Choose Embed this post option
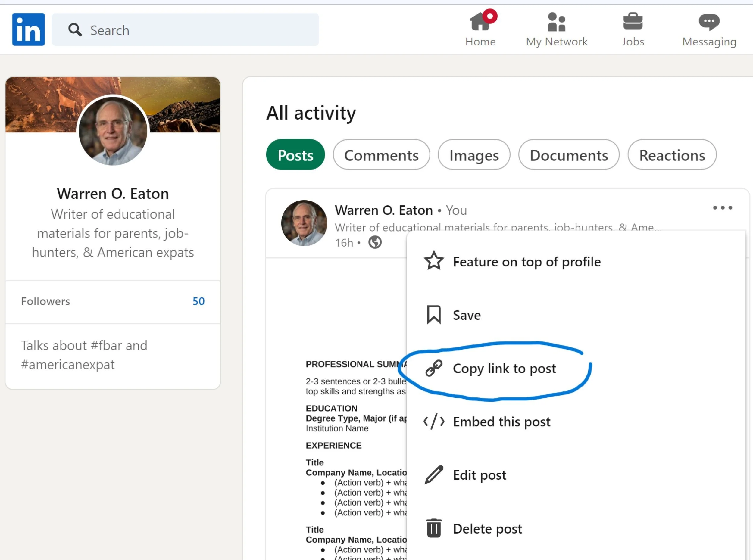Image resolution: width=753 pixels, height=560 pixels. [x=501, y=422]
